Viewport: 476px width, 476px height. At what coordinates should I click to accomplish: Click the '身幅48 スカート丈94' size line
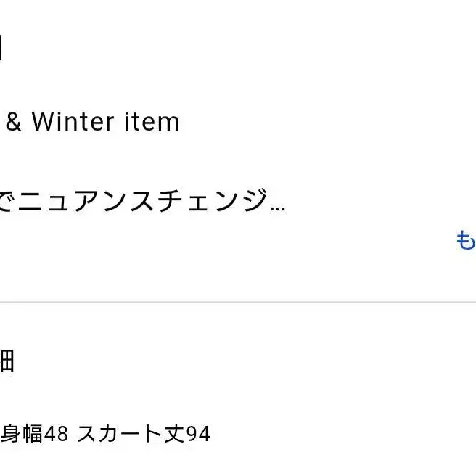(x=105, y=434)
